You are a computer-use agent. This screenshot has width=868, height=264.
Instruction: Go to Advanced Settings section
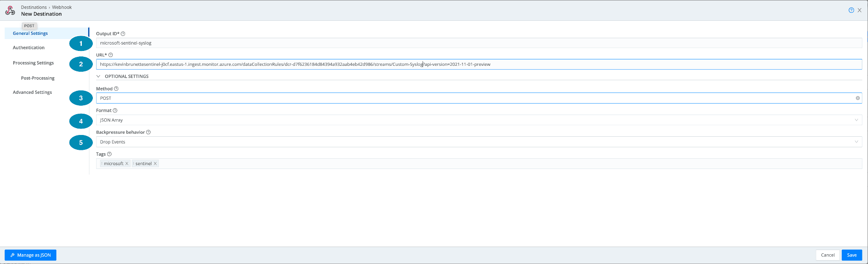32,92
